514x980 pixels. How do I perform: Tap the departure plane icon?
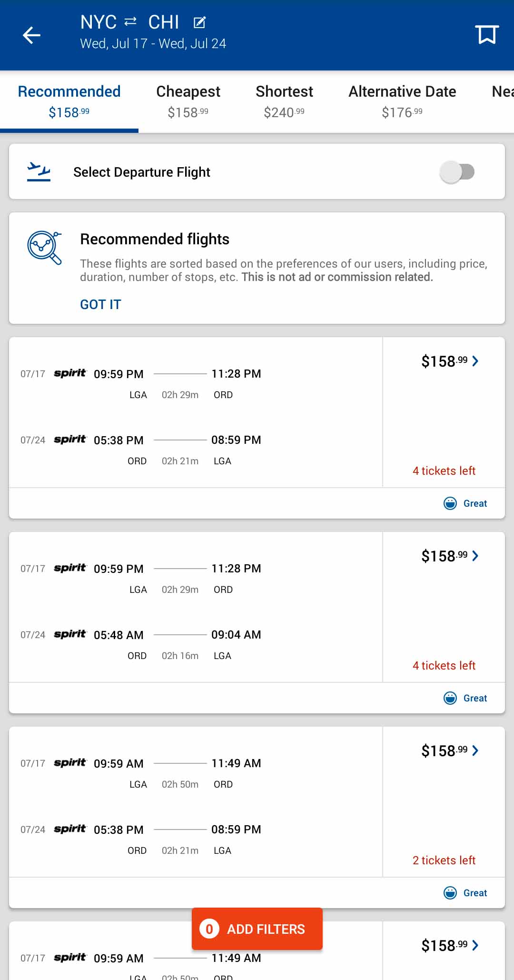click(x=39, y=172)
